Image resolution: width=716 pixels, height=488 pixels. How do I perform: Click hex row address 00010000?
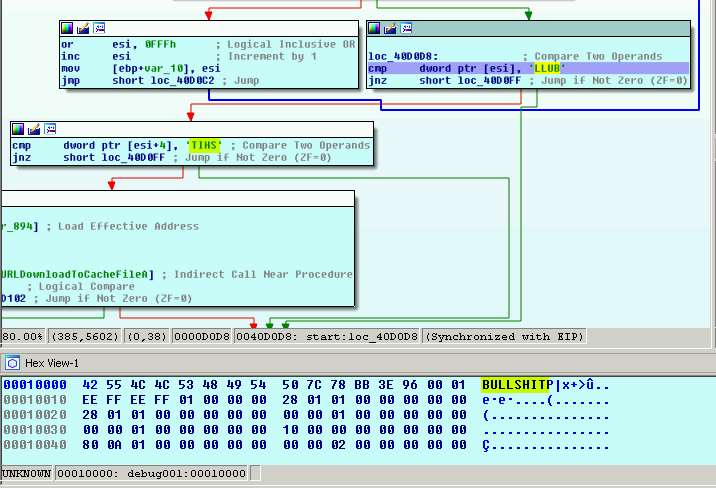(x=35, y=385)
